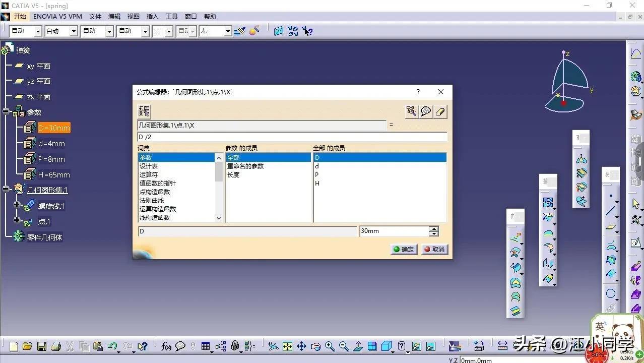
Task: Click the Rotate view icon in the bottom toolbar
Action: click(x=316, y=346)
